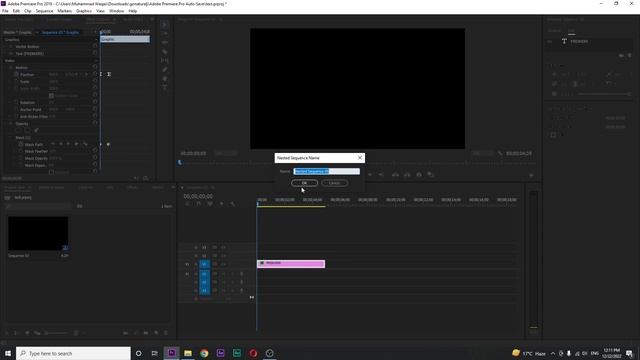
Task: Toggle A1 track targeting
Action: (x=204, y=274)
